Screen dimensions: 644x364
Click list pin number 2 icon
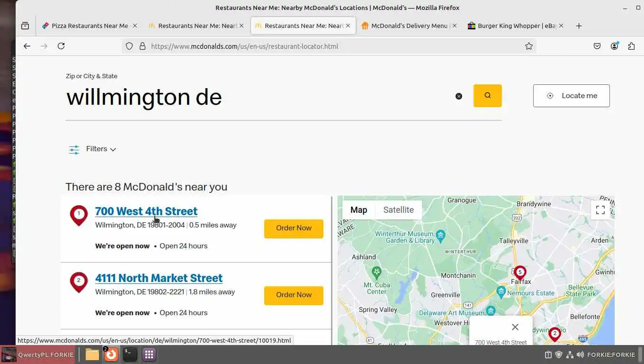79,282
